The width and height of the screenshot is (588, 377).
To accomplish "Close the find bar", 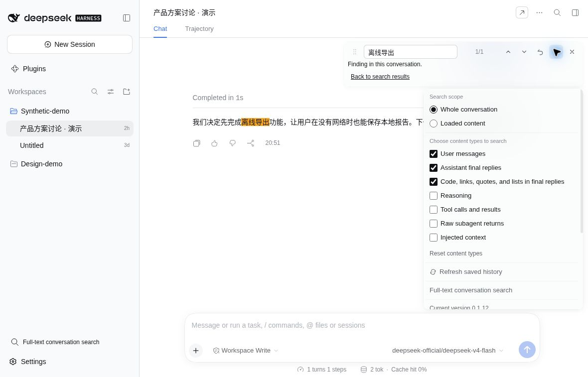I will pyautogui.click(x=572, y=52).
